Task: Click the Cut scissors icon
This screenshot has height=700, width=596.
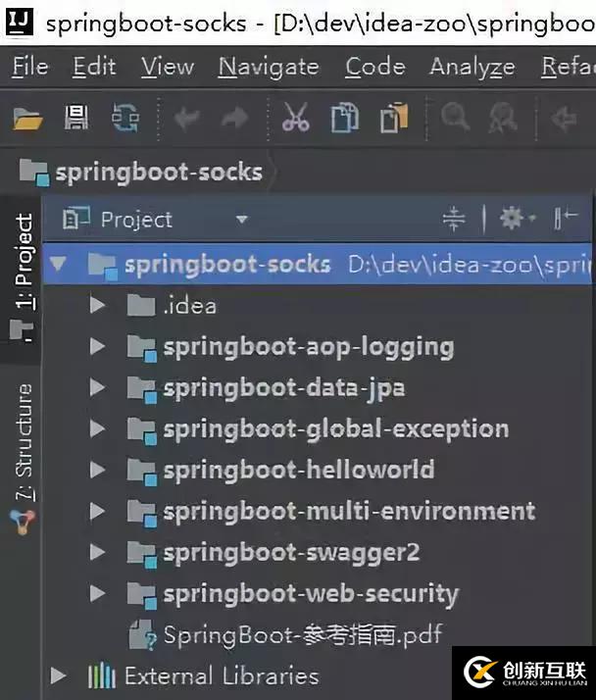Action: (x=295, y=119)
